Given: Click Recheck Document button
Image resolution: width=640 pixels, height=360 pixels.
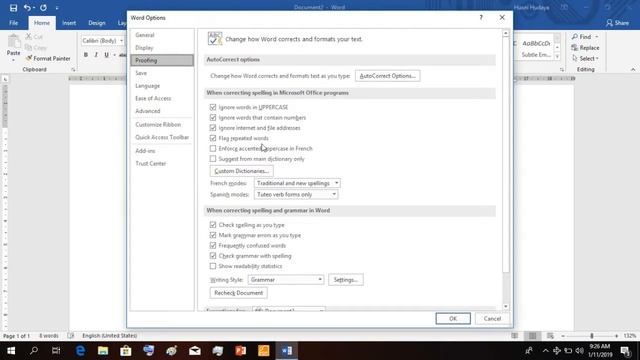Looking at the screenshot, I should coord(239,293).
